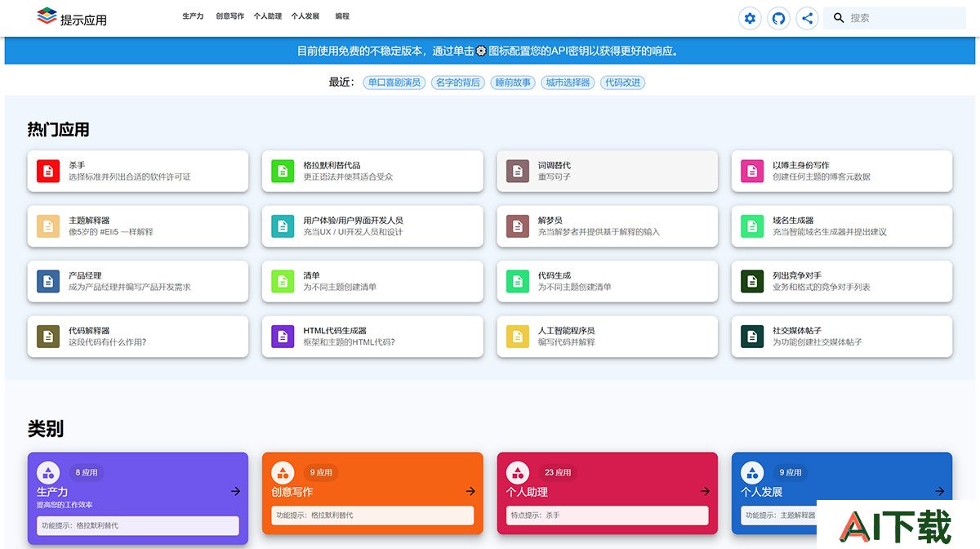Click the share icon in header
980x549 pixels.
[807, 18]
